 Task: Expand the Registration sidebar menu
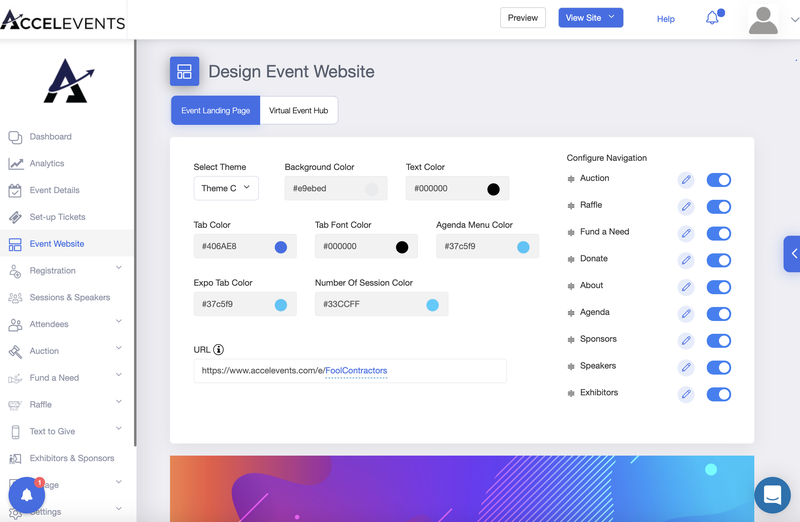119,269
